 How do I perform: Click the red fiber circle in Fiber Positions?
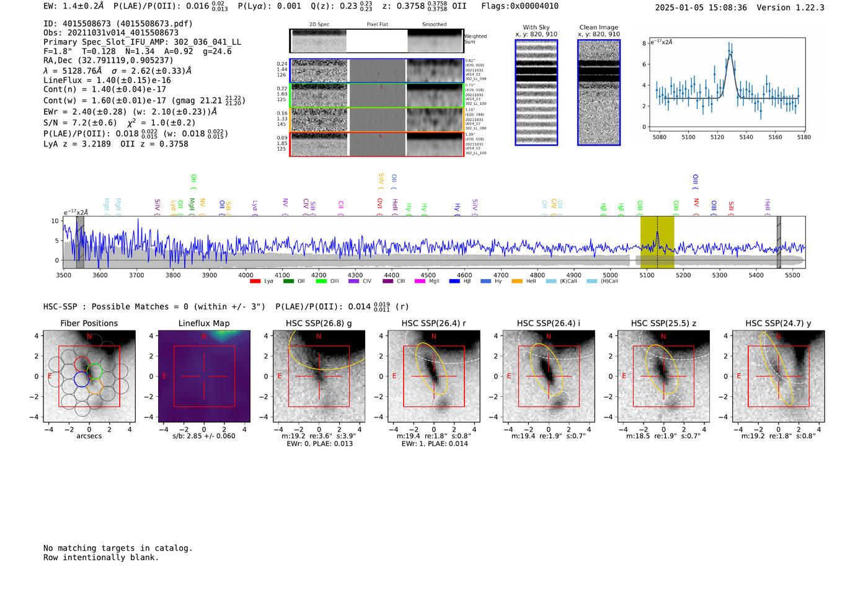point(82,363)
